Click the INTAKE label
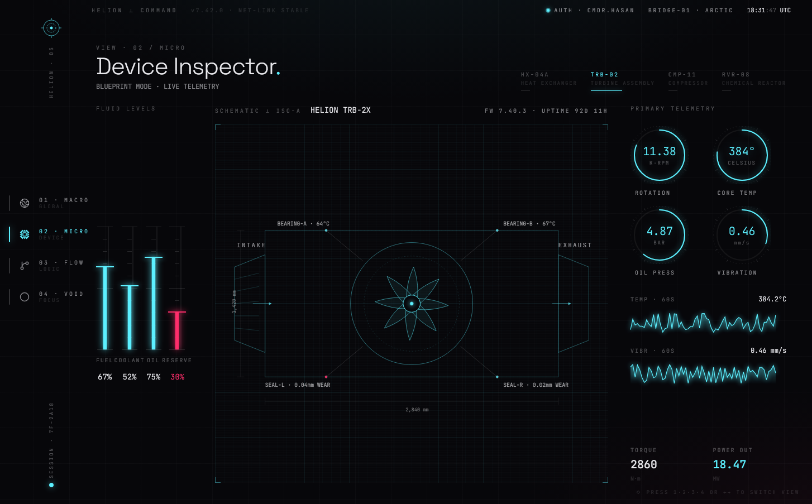Image resolution: width=812 pixels, height=504 pixels. coord(251,245)
